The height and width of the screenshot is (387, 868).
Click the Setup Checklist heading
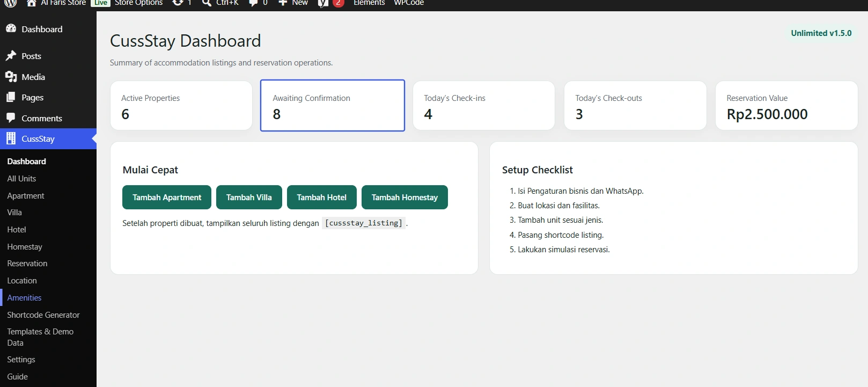(x=538, y=170)
